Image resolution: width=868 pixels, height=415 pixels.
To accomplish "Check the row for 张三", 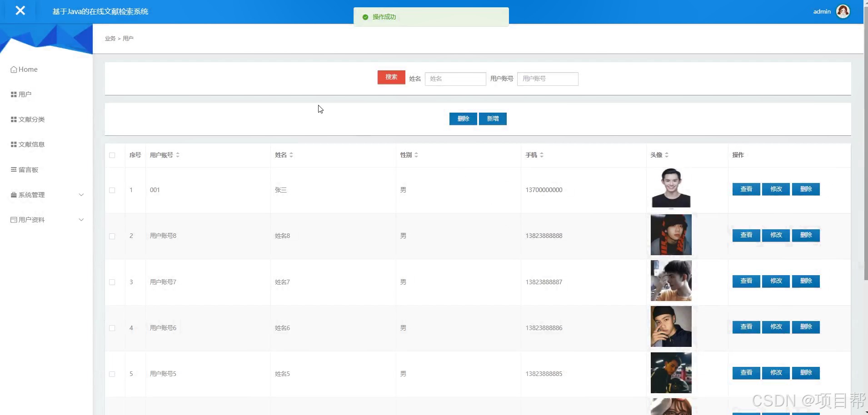I will [x=112, y=190].
